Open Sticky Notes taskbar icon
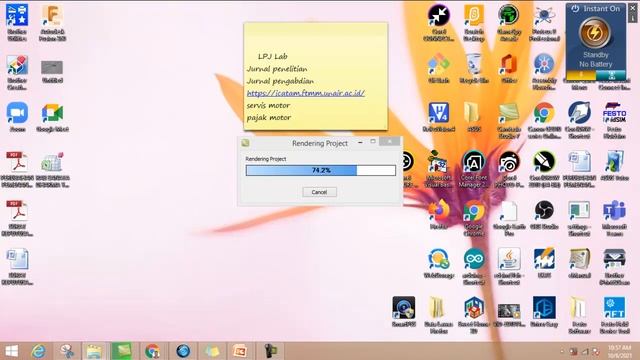The height and width of the screenshot is (360, 640). coord(212,351)
